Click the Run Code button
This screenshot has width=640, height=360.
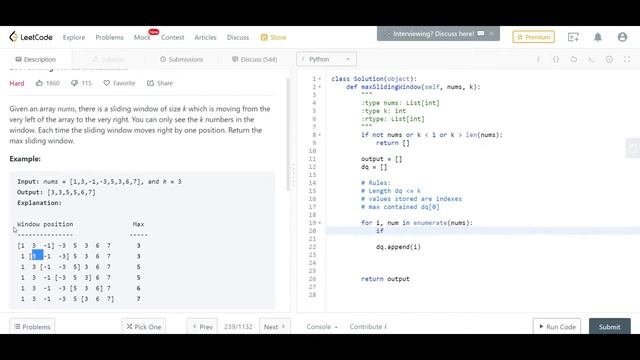tap(557, 327)
